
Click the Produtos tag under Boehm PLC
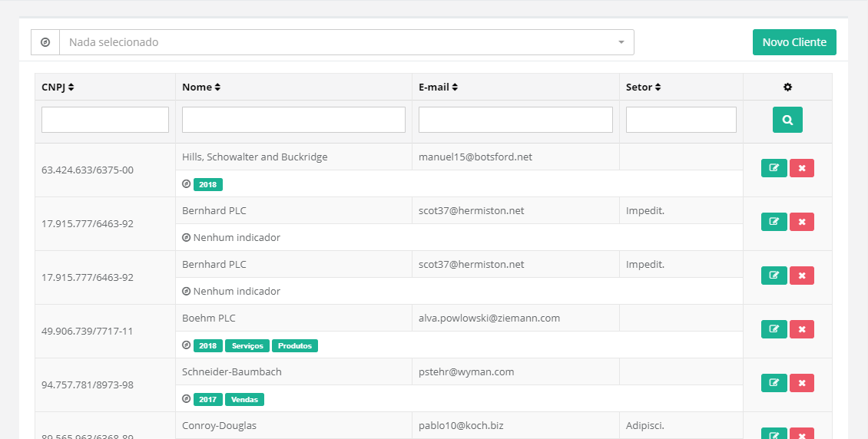[294, 345]
